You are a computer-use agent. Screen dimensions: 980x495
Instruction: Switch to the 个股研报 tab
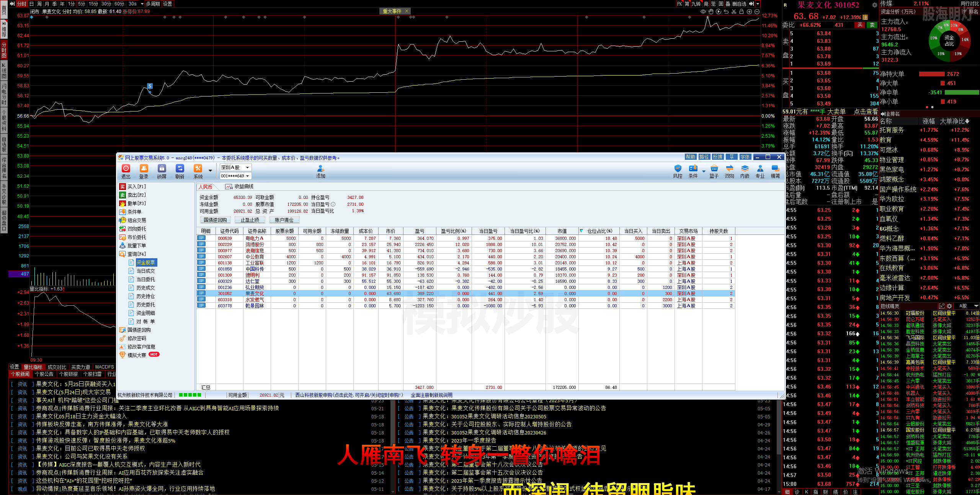69,374
